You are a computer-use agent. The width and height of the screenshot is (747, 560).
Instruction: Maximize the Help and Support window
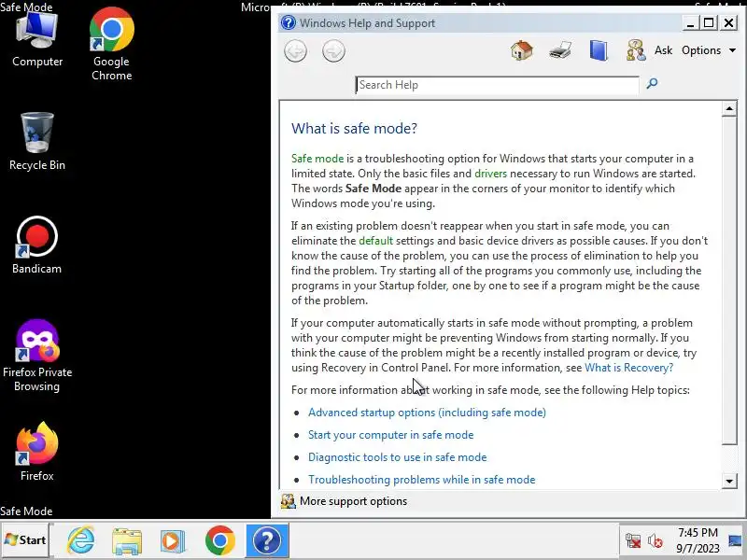click(709, 22)
